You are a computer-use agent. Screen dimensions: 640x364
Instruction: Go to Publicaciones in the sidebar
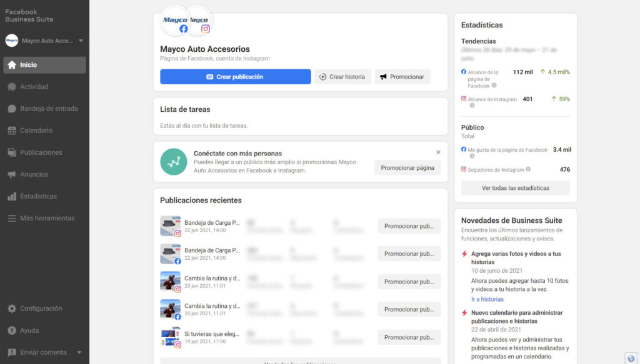pyautogui.click(x=41, y=152)
